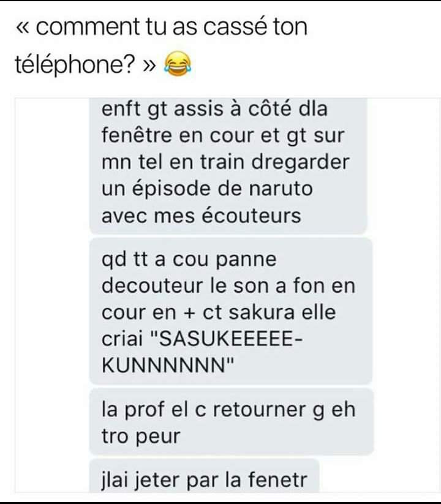Select the caption text 'comment tu as cassé ton'

171,27
